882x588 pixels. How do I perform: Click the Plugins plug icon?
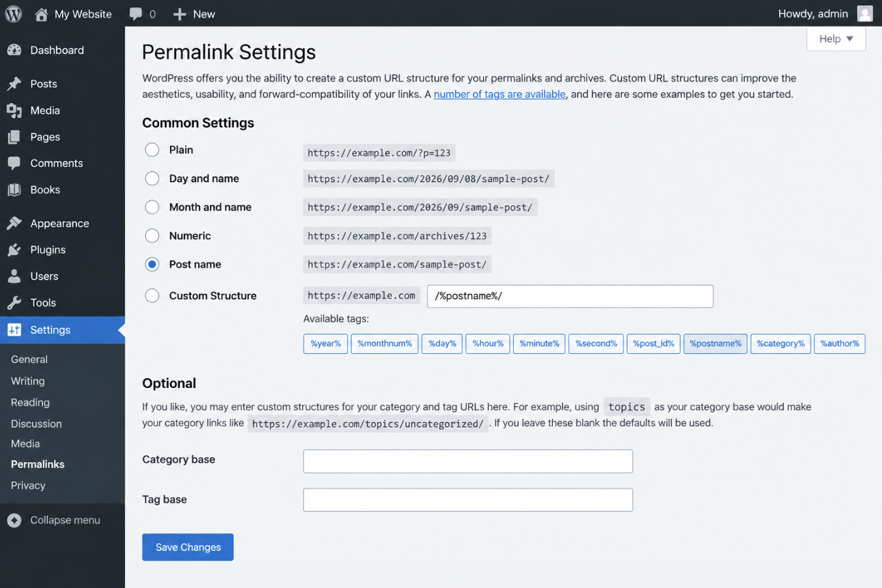[x=14, y=250]
